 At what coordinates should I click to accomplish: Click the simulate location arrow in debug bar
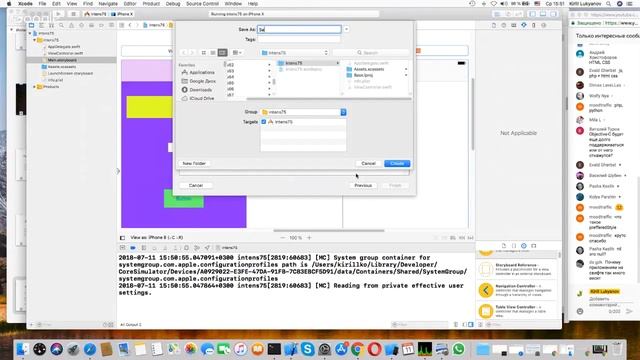coord(207,248)
